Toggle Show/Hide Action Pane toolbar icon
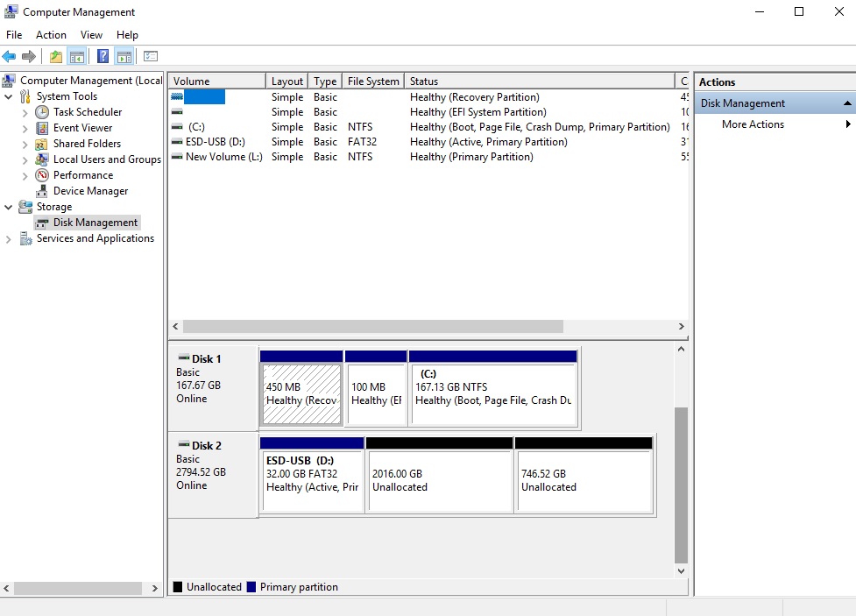Image resolution: width=856 pixels, height=616 pixels. click(124, 56)
